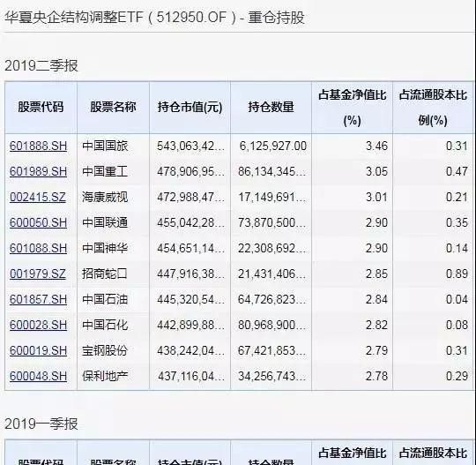Click the 2019一季报 section heading

click(41, 424)
